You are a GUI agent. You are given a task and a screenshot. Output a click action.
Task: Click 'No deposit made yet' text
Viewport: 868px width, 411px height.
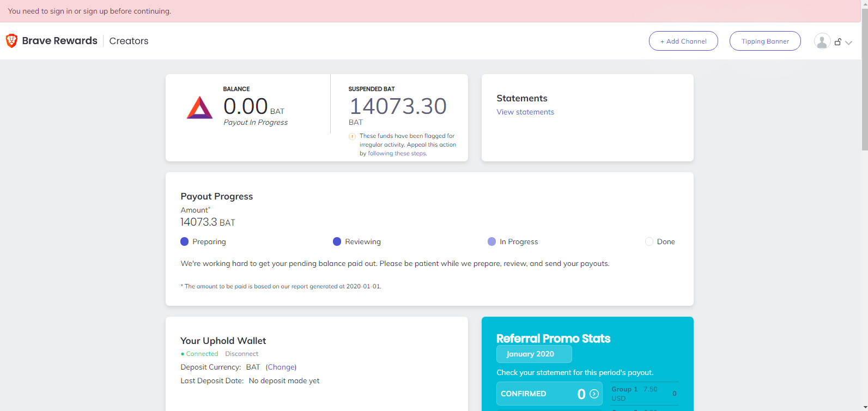tap(284, 381)
